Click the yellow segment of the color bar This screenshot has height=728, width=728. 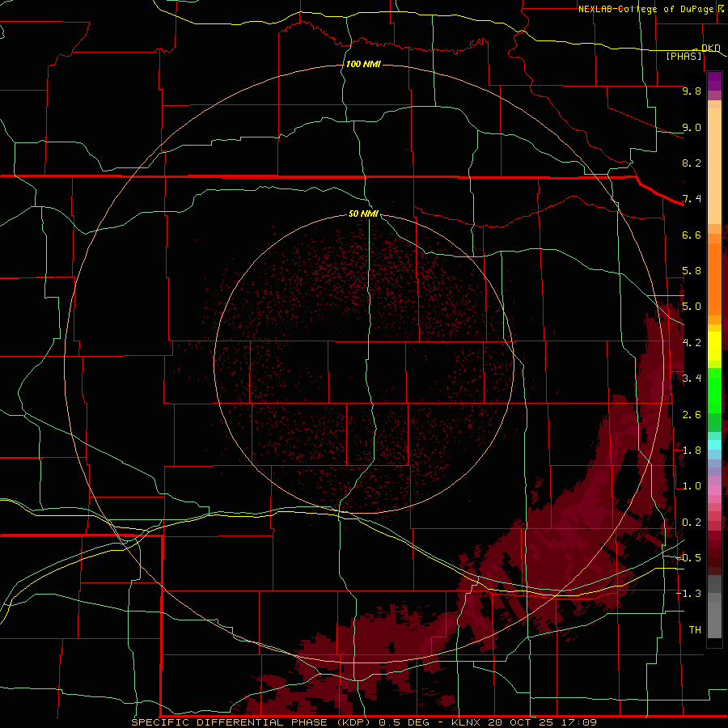point(714,346)
